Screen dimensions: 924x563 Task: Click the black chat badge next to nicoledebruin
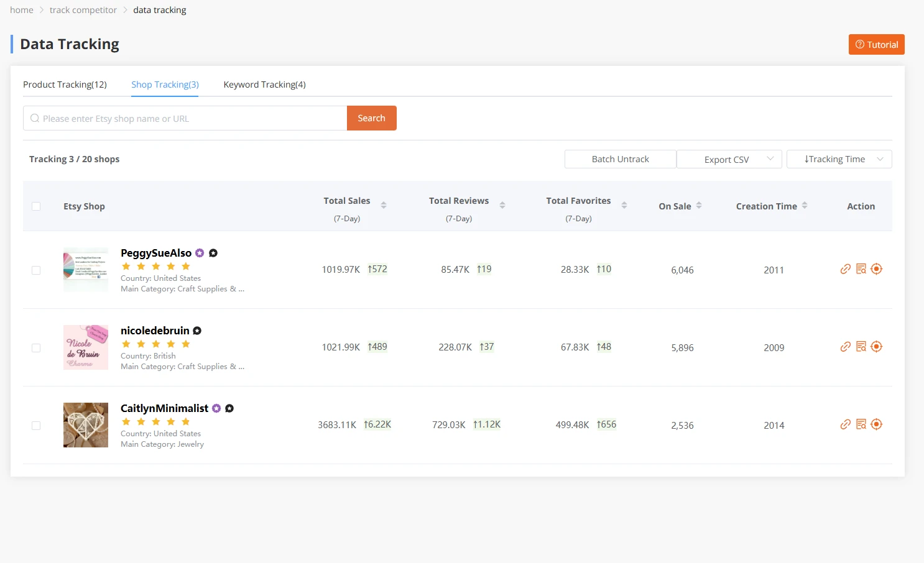pos(197,330)
